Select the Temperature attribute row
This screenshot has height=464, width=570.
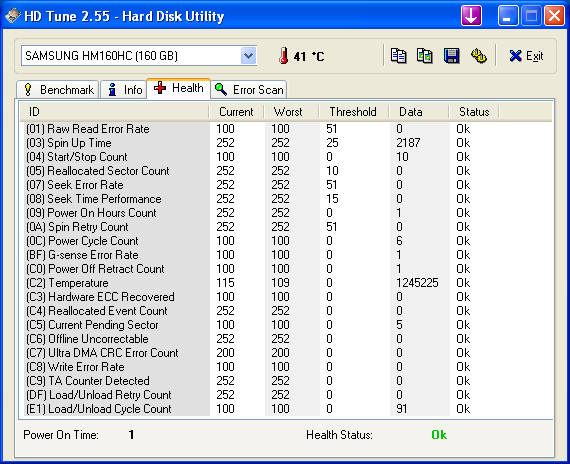[x=286, y=283]
